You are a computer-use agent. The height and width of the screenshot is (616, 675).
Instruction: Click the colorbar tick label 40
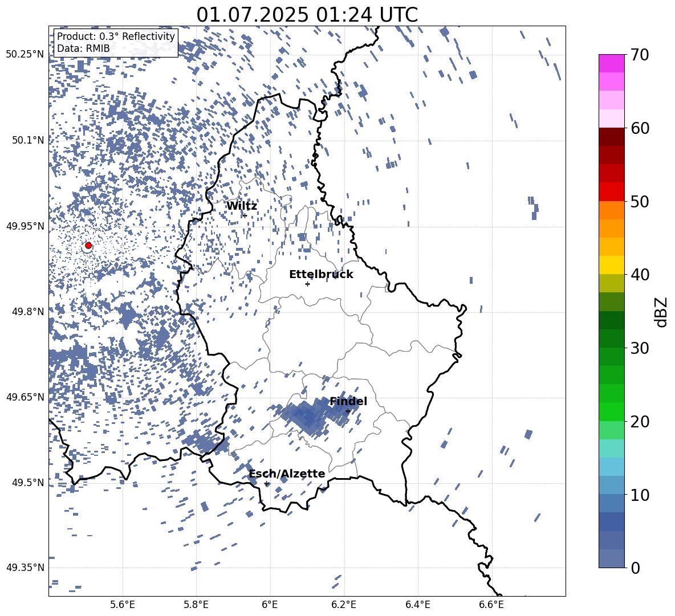[x=640, y=275]
